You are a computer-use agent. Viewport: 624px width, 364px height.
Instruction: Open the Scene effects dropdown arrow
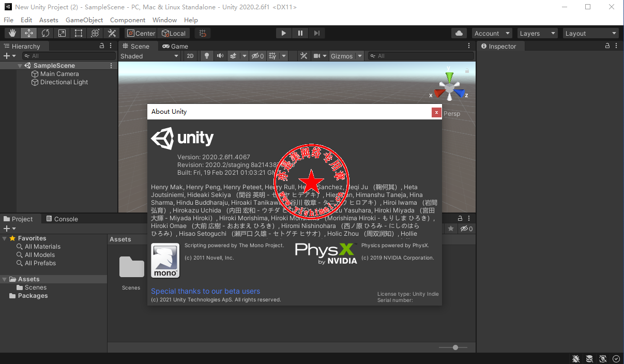tap(244, 56)
